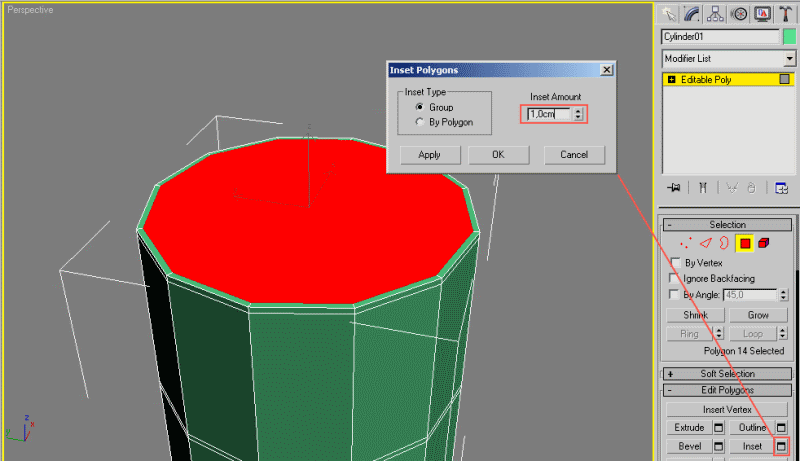Open Outline settings dialog box icon
The image size is (800, 461).
tap(781, 427)
